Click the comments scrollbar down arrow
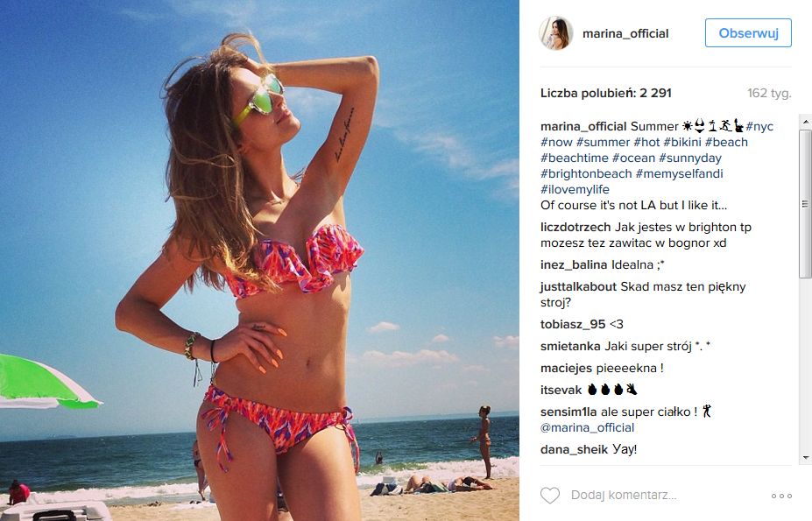The image size is (812, 521). (x=805, y=457)
